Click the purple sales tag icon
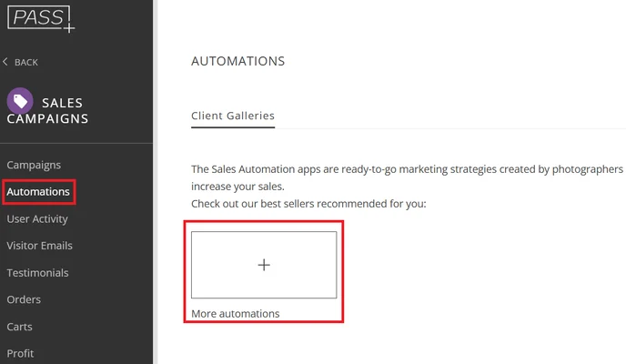Screen dimensions: 626x364 (x=20, y=100)
